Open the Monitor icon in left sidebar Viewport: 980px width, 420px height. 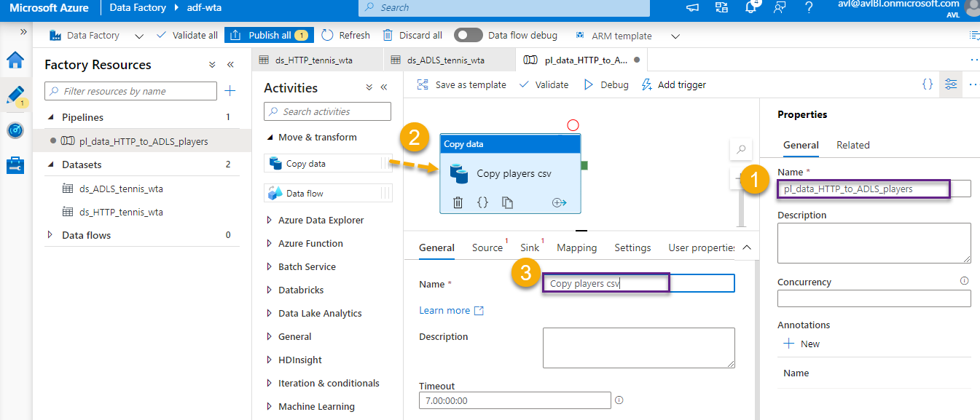(x=15, y=130)
